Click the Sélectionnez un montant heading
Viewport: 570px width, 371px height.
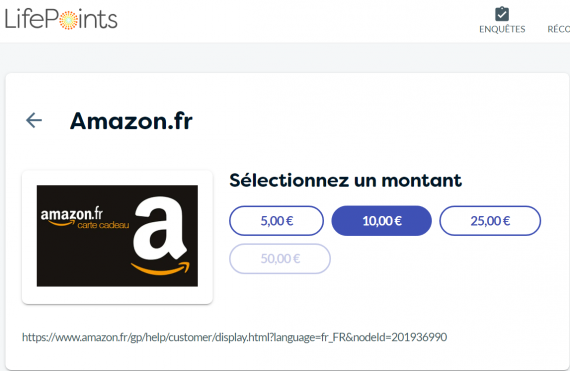tap(345, 180)
